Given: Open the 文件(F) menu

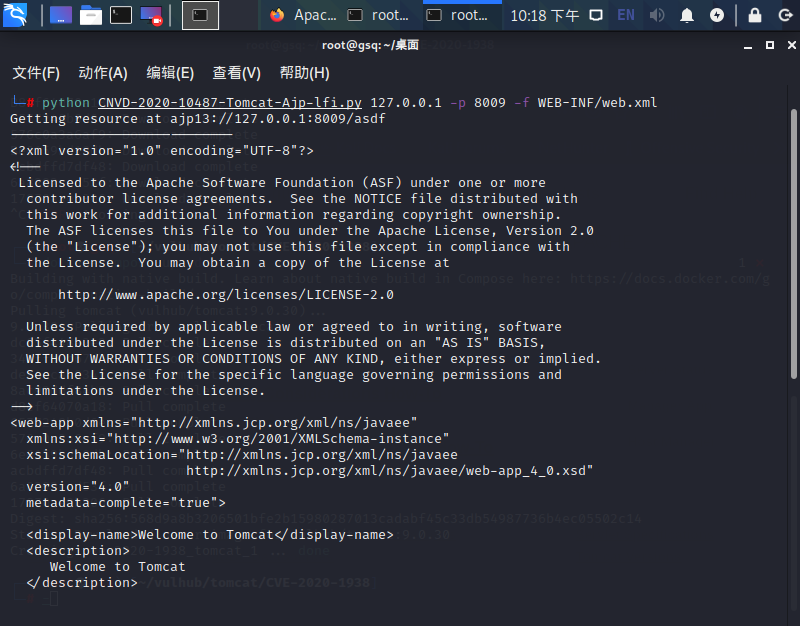Looking at the screenshot, I should pos(36,73).
